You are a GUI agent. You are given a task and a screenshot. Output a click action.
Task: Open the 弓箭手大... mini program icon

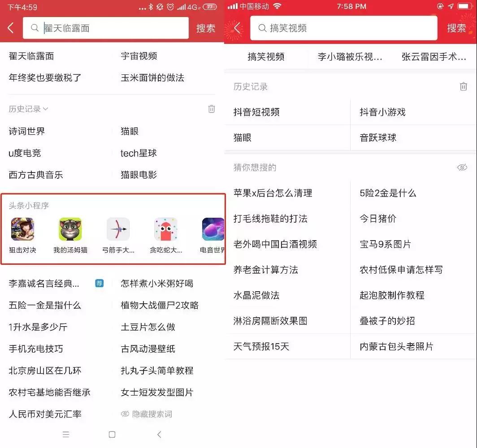point(118,229)
